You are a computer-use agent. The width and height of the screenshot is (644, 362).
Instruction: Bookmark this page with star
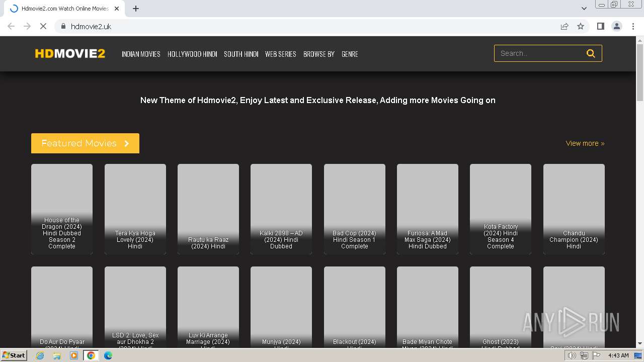pyautogui.click(x=581, y=26)
